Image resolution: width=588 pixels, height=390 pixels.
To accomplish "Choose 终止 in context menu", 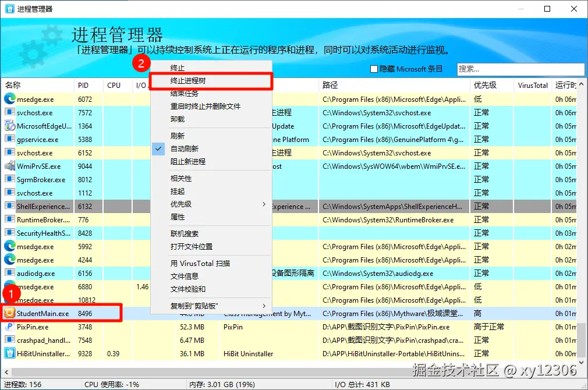I will tap(211, 68).
